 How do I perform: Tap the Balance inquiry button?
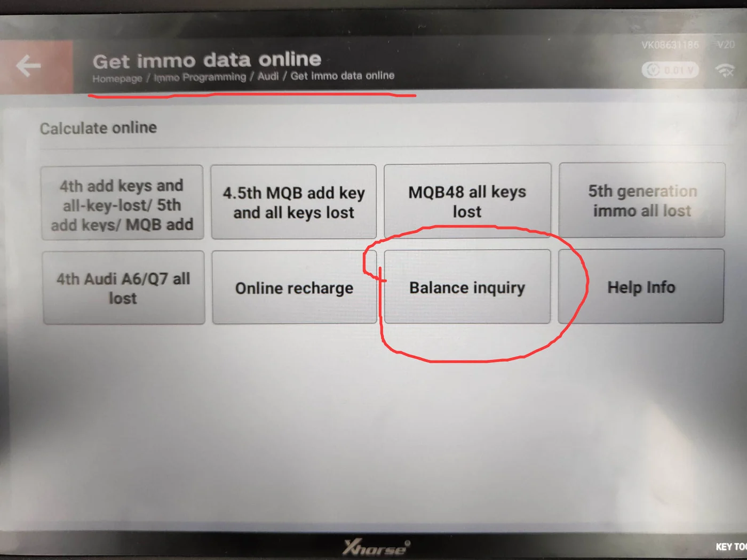click(467, 286)
